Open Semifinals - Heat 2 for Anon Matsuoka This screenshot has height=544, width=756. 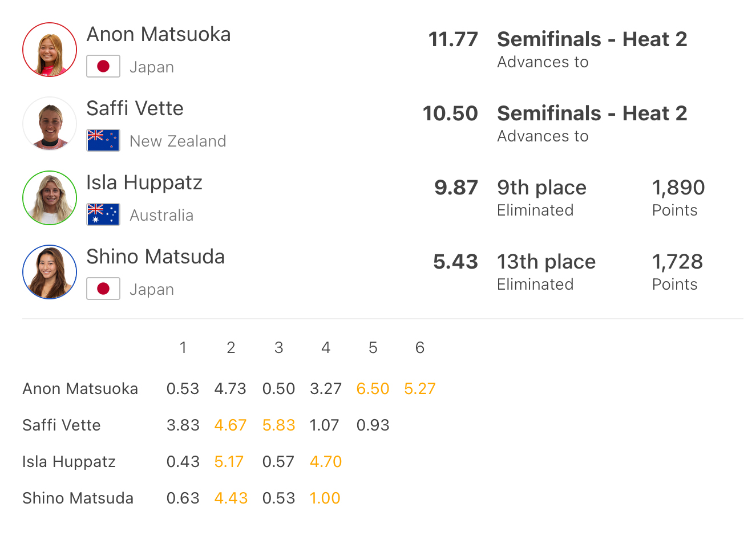(x=592, y=39)
